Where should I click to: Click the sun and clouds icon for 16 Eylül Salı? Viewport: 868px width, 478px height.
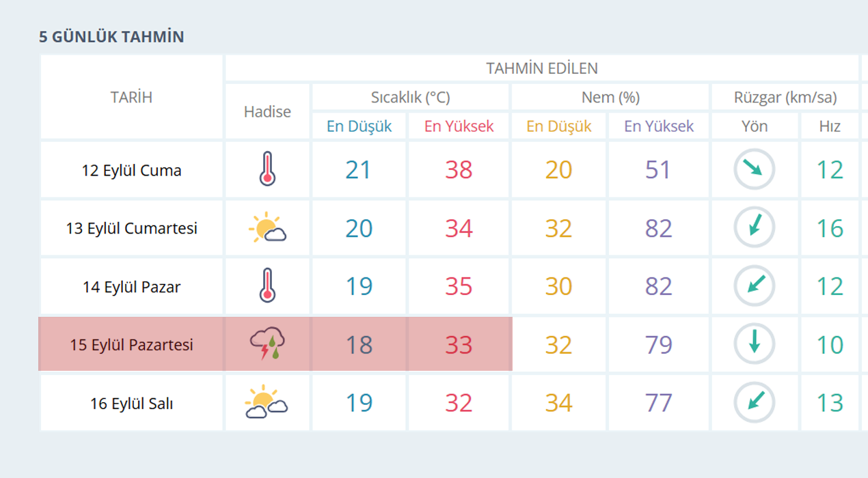[267, 403]
